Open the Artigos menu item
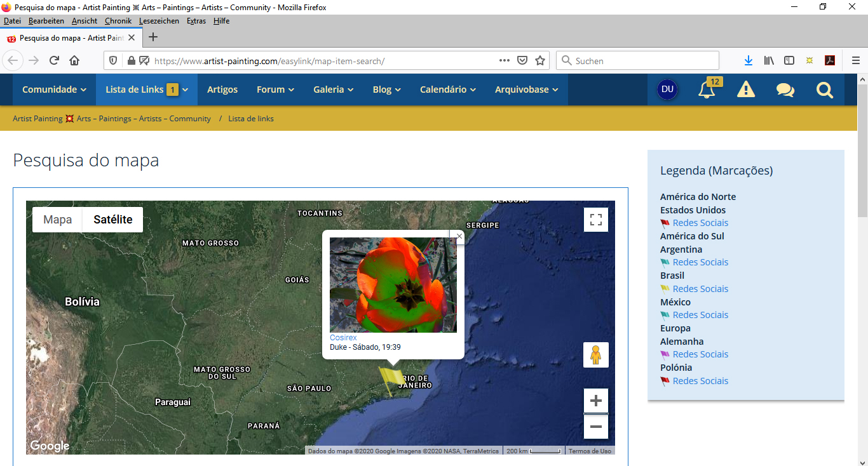868x466 pixels. (x=222, y=90)
